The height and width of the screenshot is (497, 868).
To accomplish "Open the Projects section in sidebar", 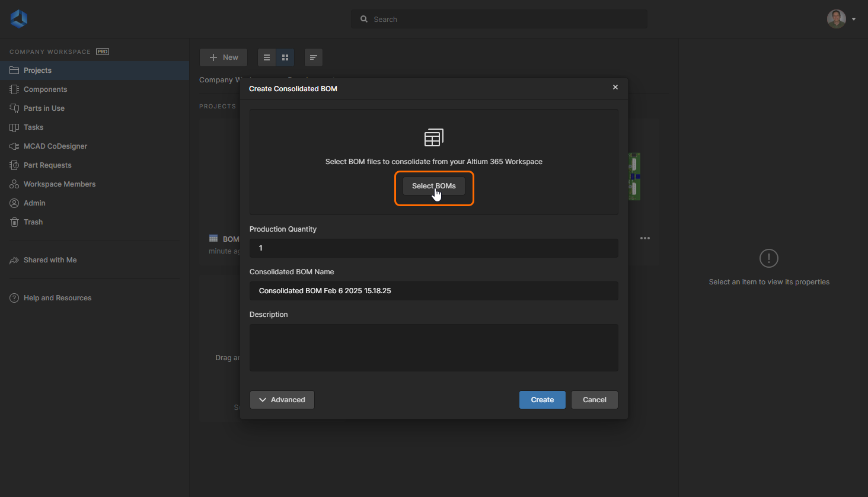I will [x=95, y=70].
